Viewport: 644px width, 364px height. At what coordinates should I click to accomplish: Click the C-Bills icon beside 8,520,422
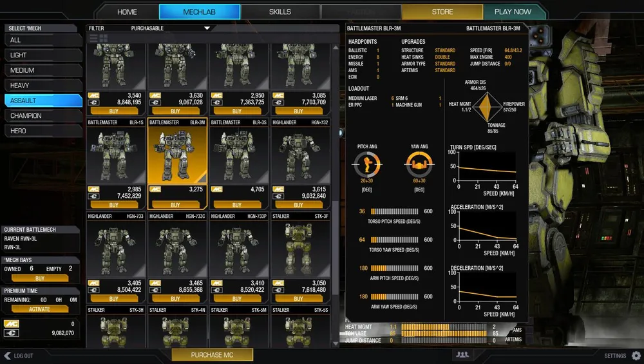[x=217, y=290]
